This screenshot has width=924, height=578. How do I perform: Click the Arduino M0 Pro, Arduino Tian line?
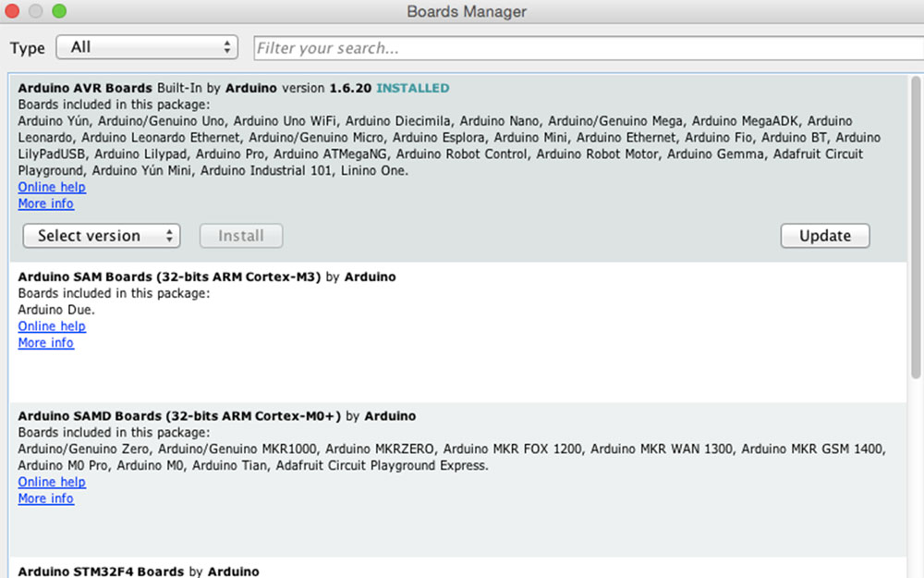coord(253,465)
